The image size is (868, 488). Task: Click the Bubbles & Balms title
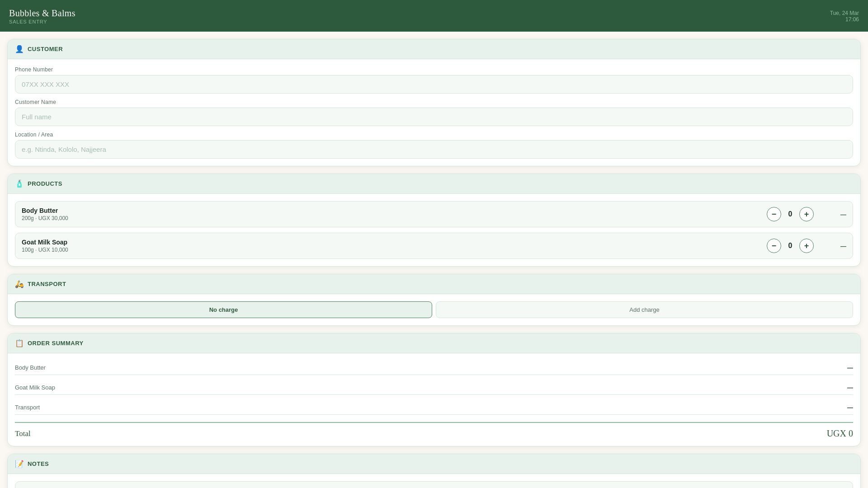[42, 13]
